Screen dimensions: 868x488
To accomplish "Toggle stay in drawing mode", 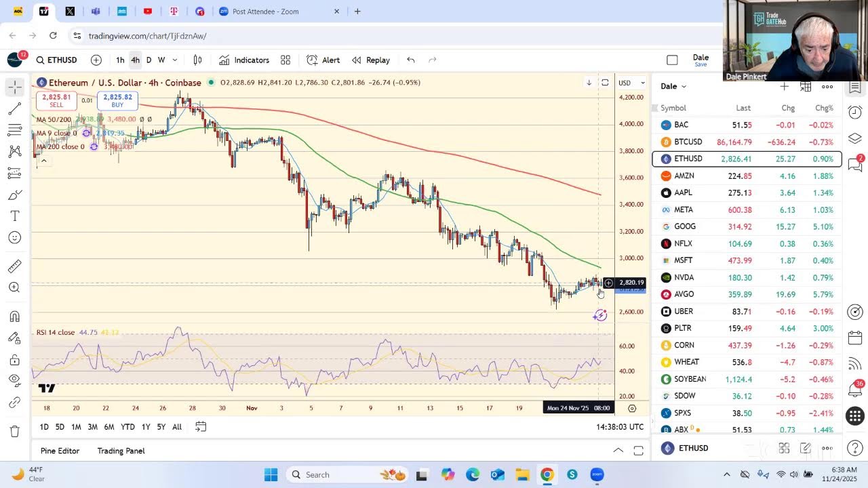I will [x=15, y=338].
